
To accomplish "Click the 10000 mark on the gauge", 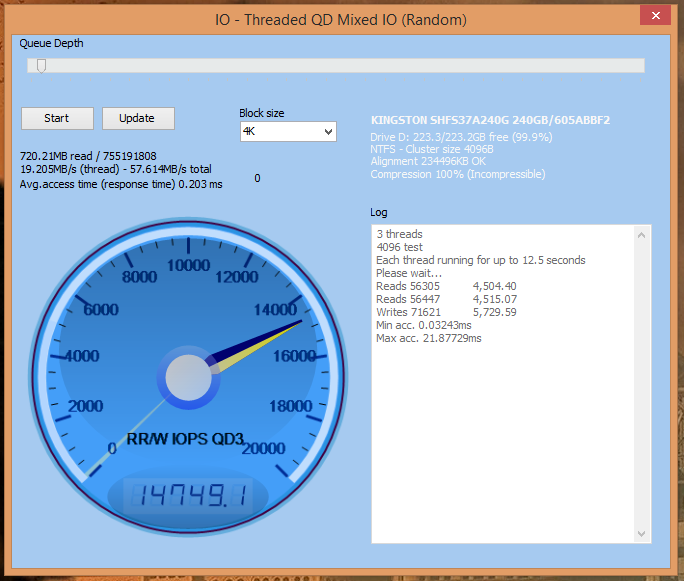I will point(188,265).
